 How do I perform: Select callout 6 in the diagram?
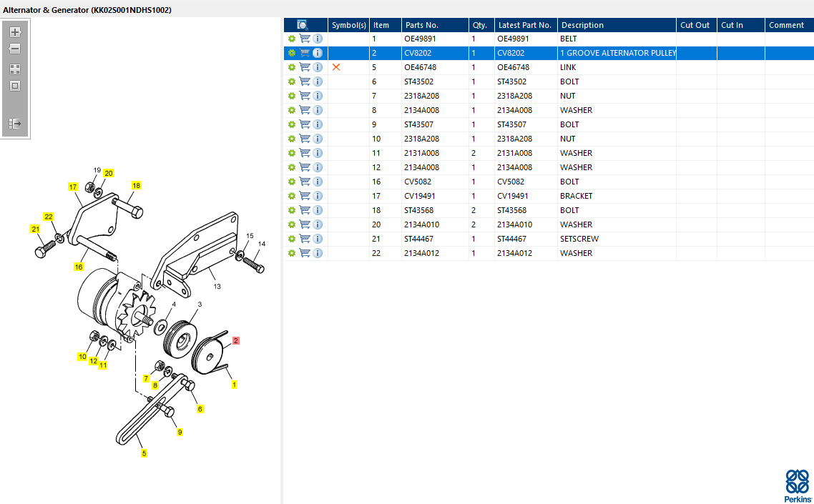pyautogui.click(x=200, y=409)
